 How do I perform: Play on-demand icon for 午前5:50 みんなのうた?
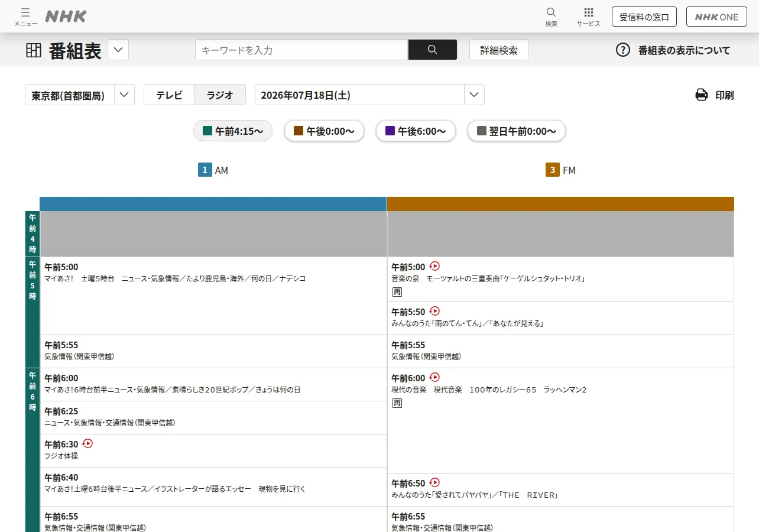[434, 311]
